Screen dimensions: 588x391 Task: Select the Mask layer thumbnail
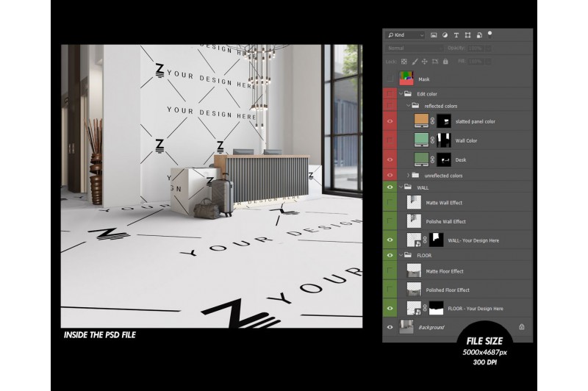coord(406,79)
